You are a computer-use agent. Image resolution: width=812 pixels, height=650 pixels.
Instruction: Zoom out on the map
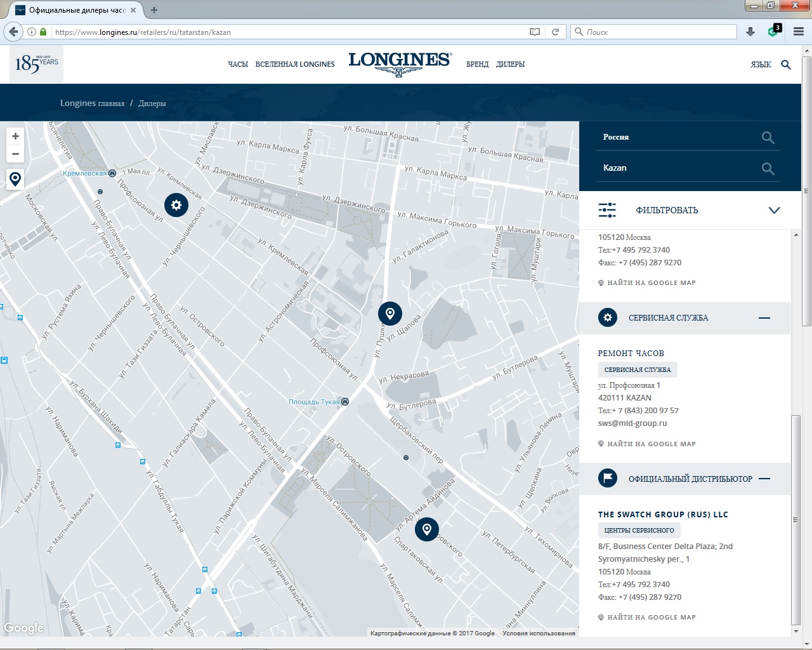15,154
